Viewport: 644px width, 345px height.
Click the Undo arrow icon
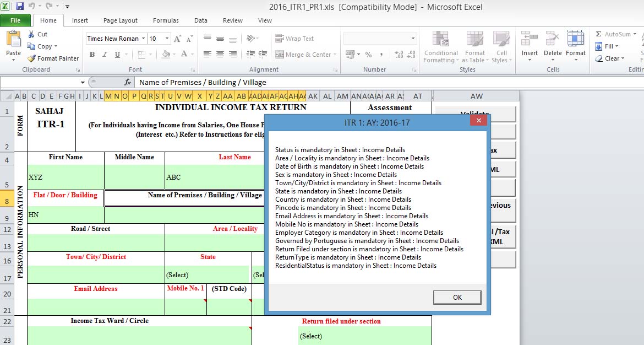32,6
